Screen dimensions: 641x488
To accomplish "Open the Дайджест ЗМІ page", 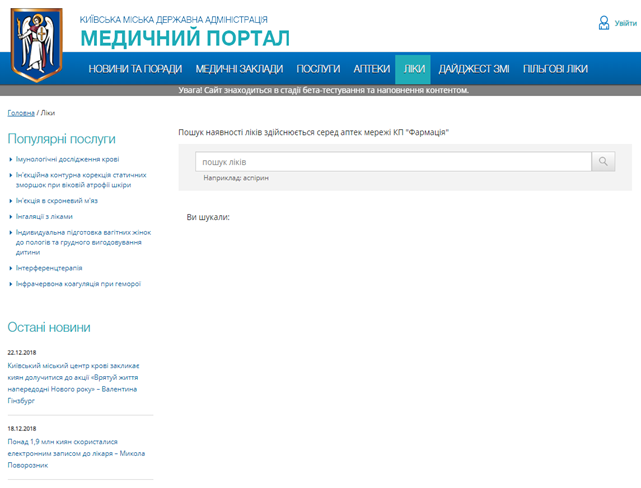I will pos(474,69).
